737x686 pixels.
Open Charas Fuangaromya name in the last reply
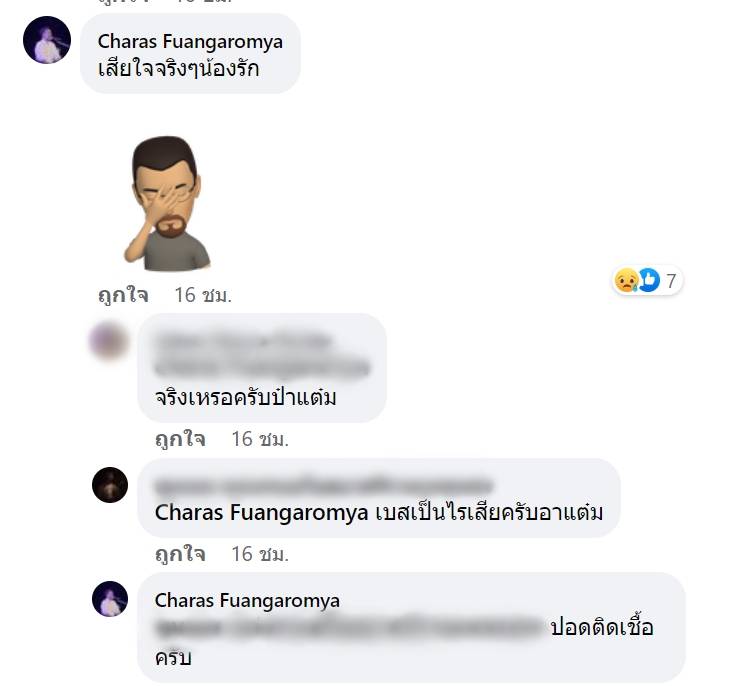247,600
